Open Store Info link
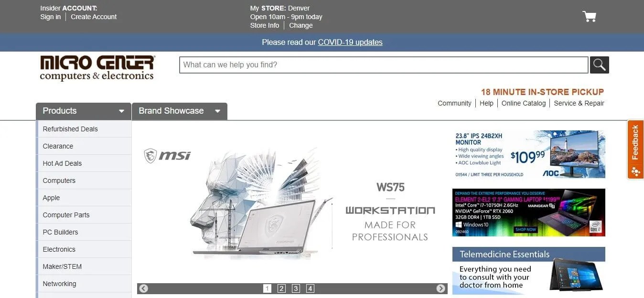The width and height of the screenshot is (644, 298). pos(265,25)
